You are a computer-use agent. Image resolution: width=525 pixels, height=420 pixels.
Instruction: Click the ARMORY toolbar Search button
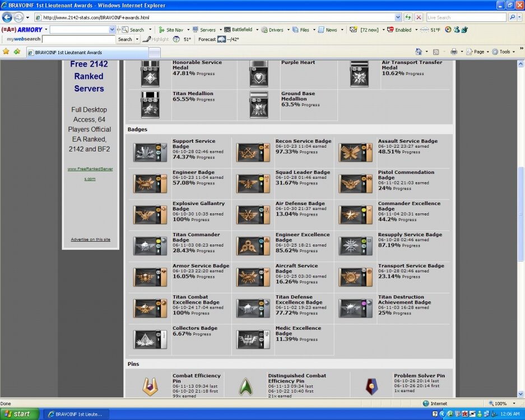[133, 30]
